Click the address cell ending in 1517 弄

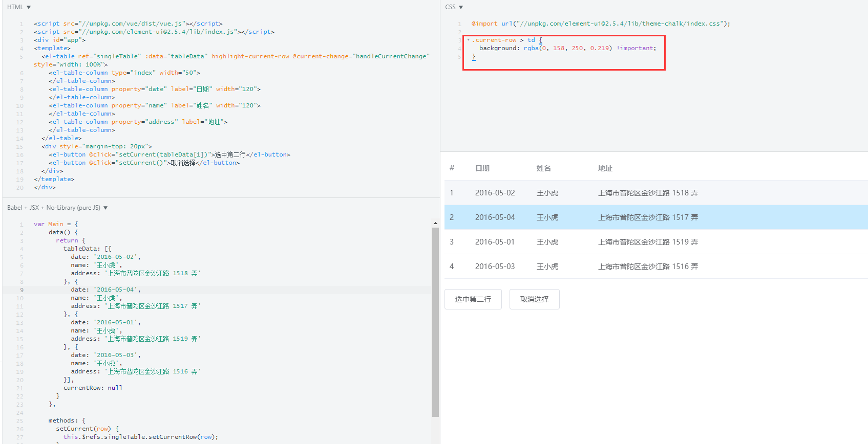pos(648,217)
